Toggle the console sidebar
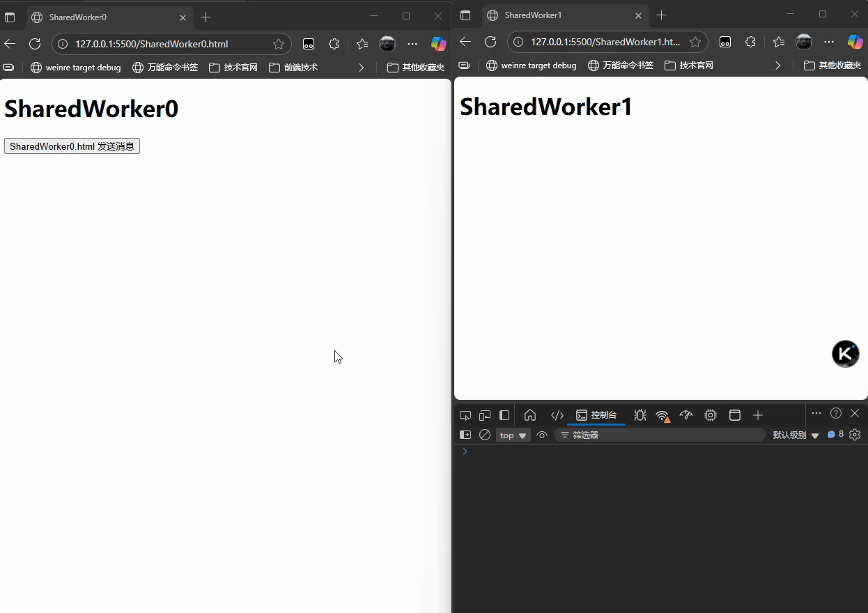This screenshot has height=613, width=868. tap(465, 435)
